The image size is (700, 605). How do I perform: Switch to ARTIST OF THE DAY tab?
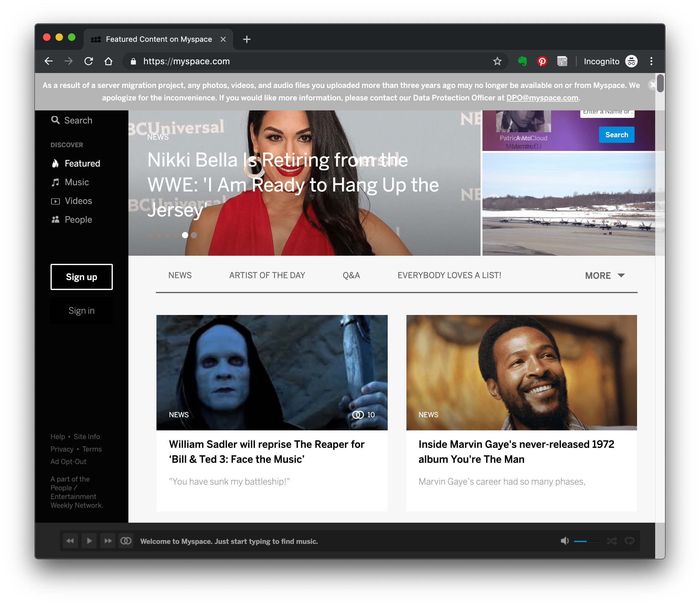point(267,275)
